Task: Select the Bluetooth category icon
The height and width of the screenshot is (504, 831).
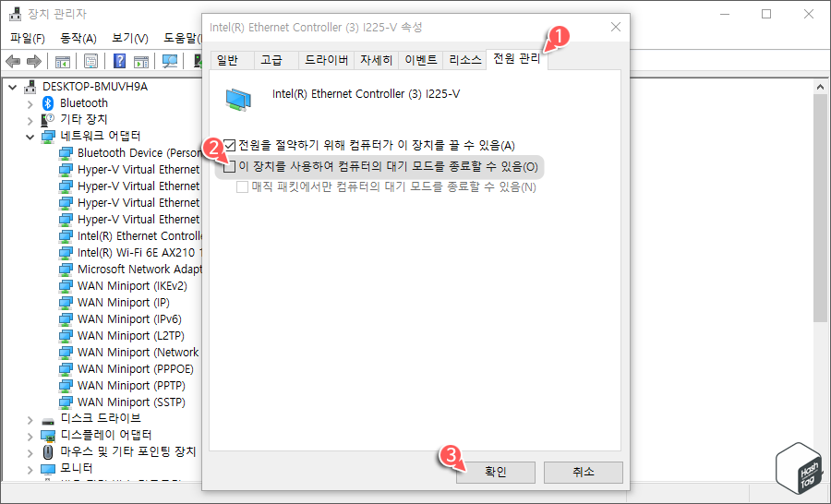Action: tap(48, 102)
